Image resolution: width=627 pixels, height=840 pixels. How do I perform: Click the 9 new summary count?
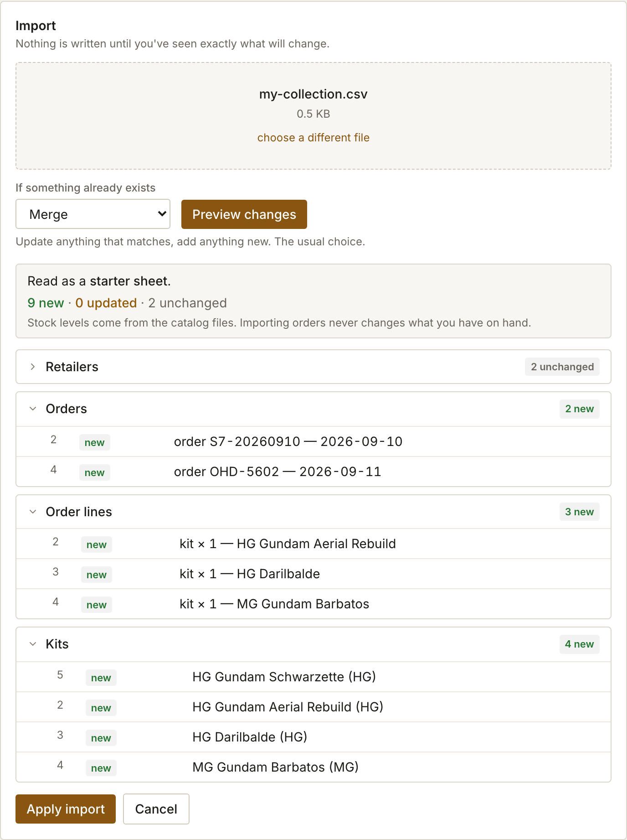46,303
